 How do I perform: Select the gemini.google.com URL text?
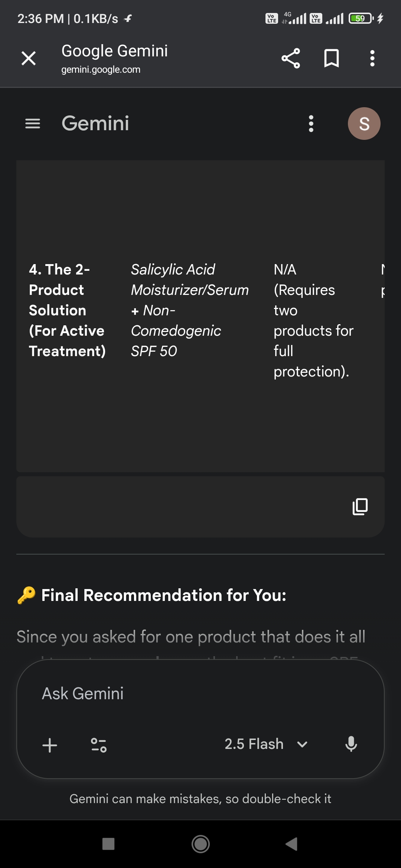pyautogui.click(x=101, y=70)
